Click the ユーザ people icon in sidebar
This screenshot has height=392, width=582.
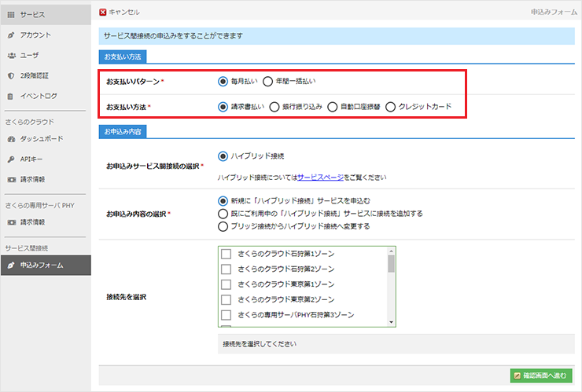(11, 56)
